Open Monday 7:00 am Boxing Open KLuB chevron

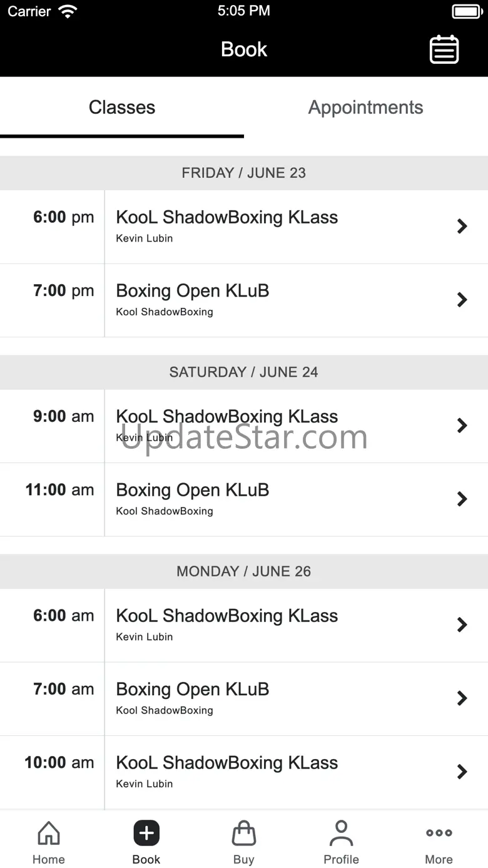pos(462,698)
